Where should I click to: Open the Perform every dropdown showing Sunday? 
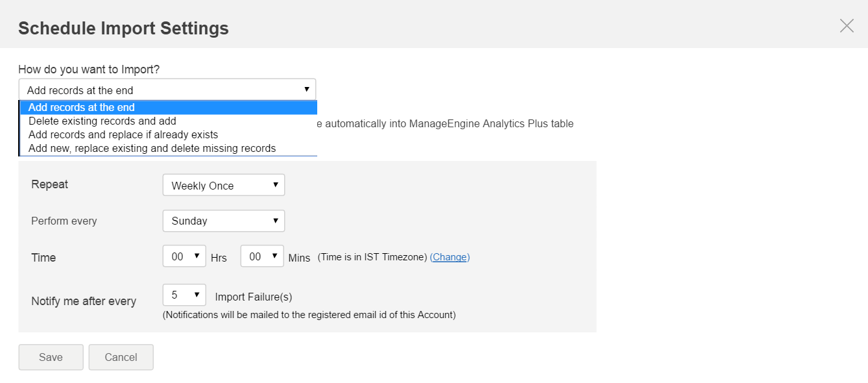coord(223,221)
